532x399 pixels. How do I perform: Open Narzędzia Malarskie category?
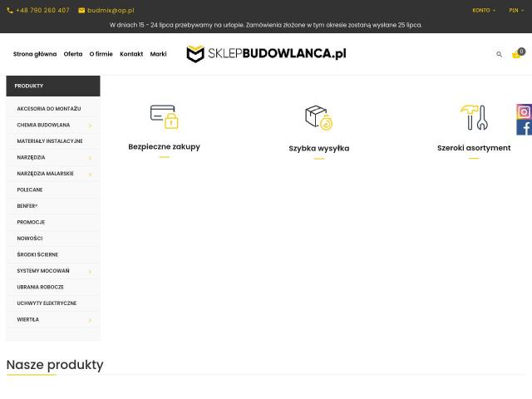[x=45, y=174]
